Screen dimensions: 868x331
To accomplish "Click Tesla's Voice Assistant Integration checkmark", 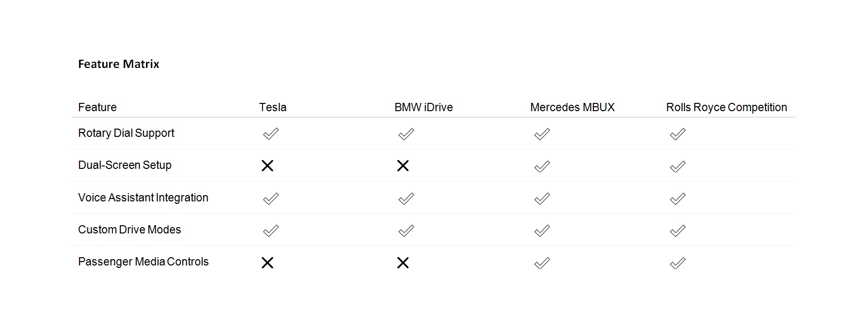I will tap(271, 199).
